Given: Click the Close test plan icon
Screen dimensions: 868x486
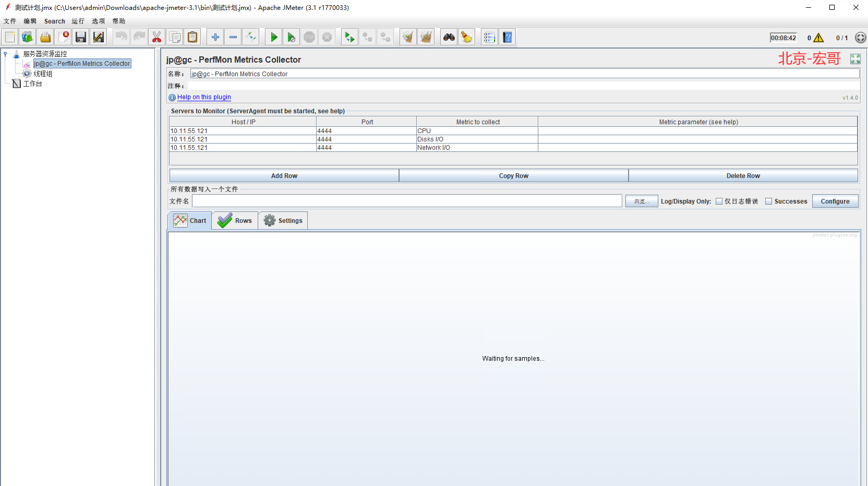Looking at the screenshot, I should 63,37.
